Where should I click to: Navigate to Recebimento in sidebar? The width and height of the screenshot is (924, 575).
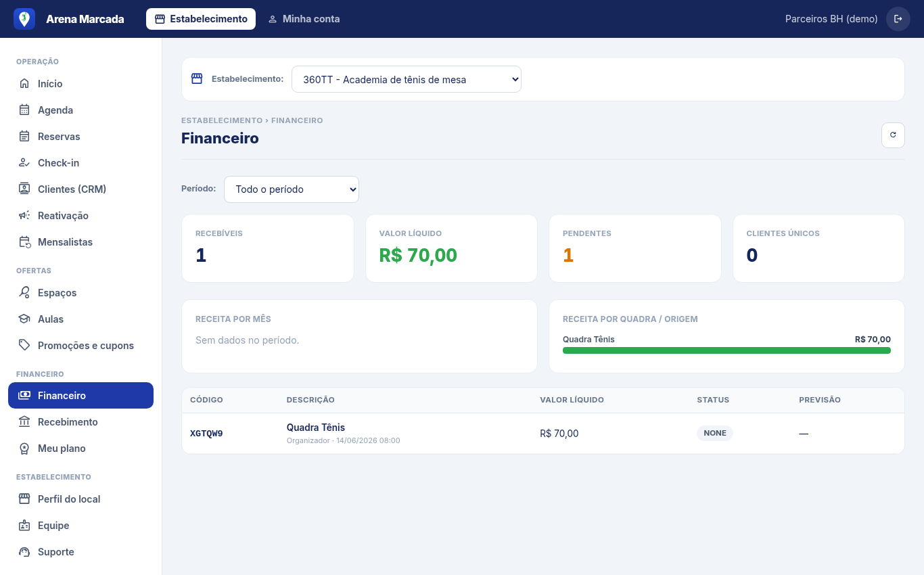pos(80,422)
